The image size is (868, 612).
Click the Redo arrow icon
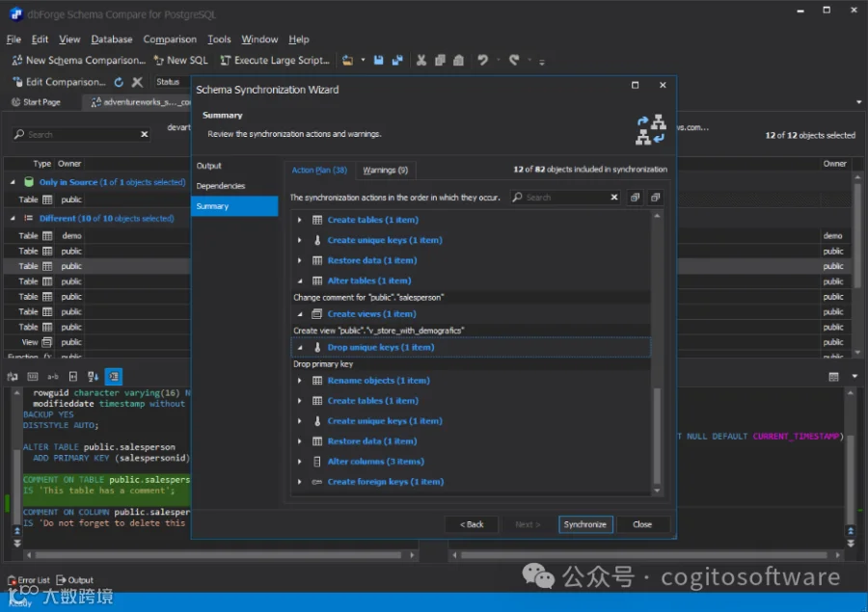[514, 61]
